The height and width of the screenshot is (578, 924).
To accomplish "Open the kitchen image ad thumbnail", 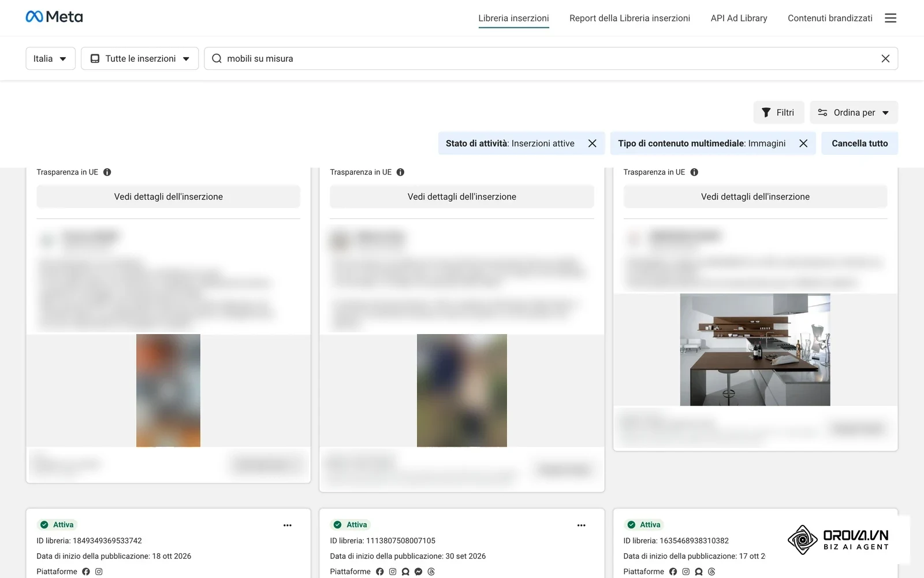I will click(x=755, y=350).
